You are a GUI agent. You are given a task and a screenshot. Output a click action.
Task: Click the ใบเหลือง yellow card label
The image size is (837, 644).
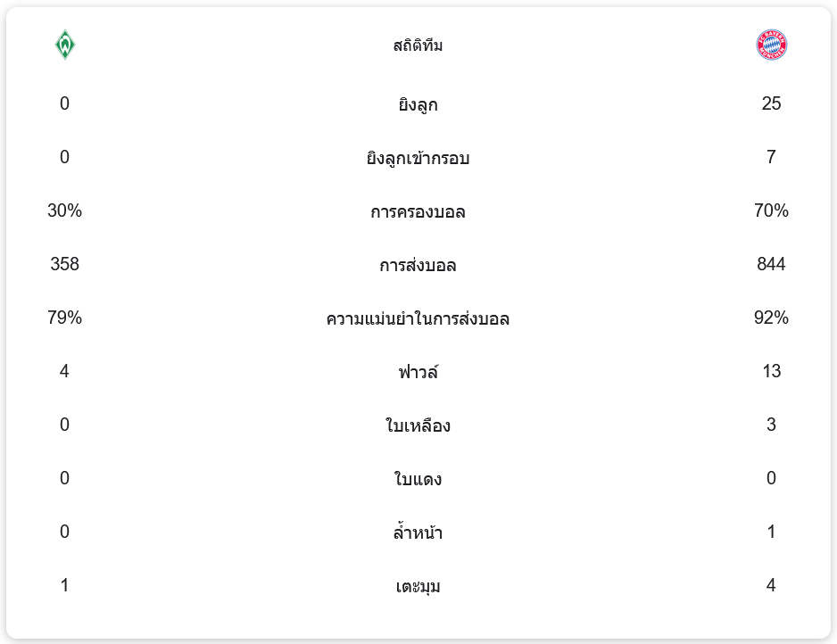[x=418, y=425]
